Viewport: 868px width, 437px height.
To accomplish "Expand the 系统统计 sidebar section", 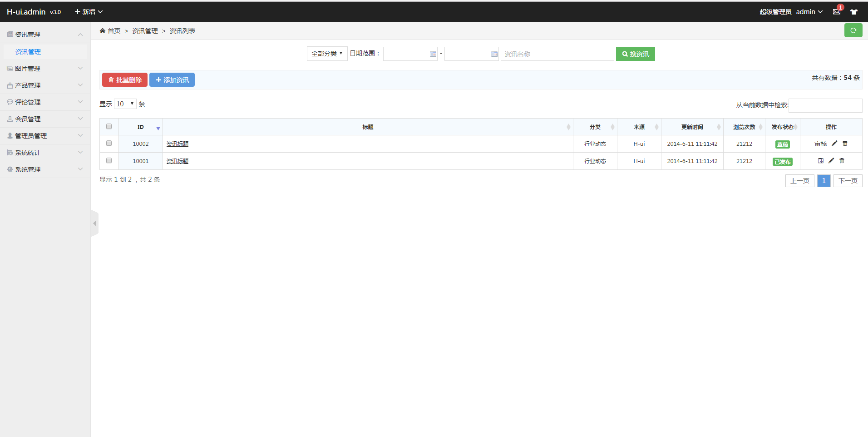I will point(45,153).
